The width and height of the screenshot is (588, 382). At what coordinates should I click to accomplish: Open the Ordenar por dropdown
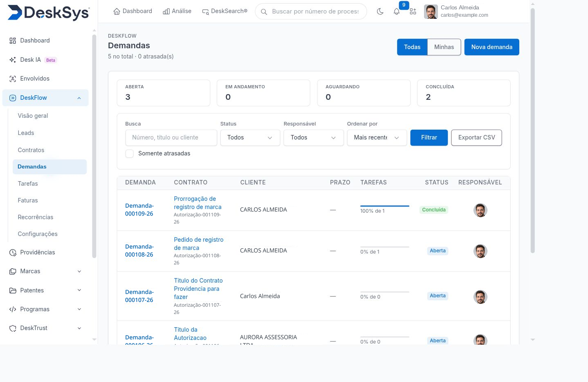pyautogui.click(x=377, y=138)
